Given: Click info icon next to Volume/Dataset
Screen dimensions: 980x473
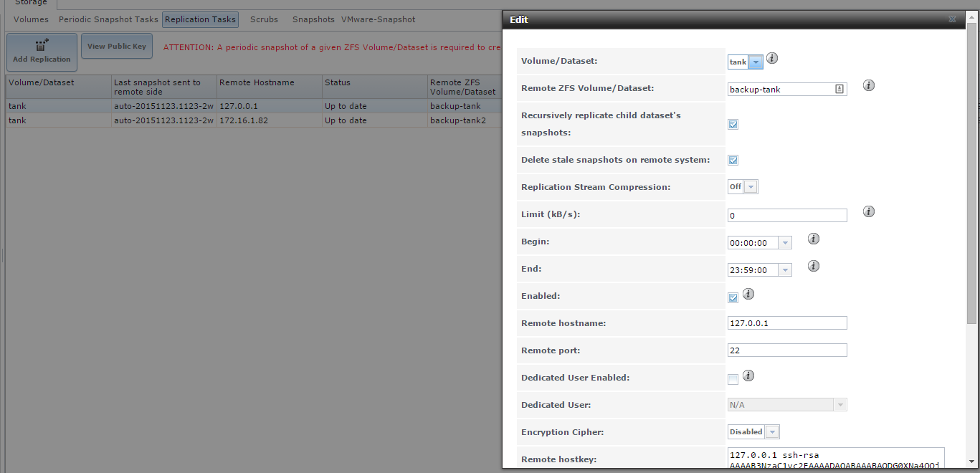Looking at the screenshot, I should point(772,59).
